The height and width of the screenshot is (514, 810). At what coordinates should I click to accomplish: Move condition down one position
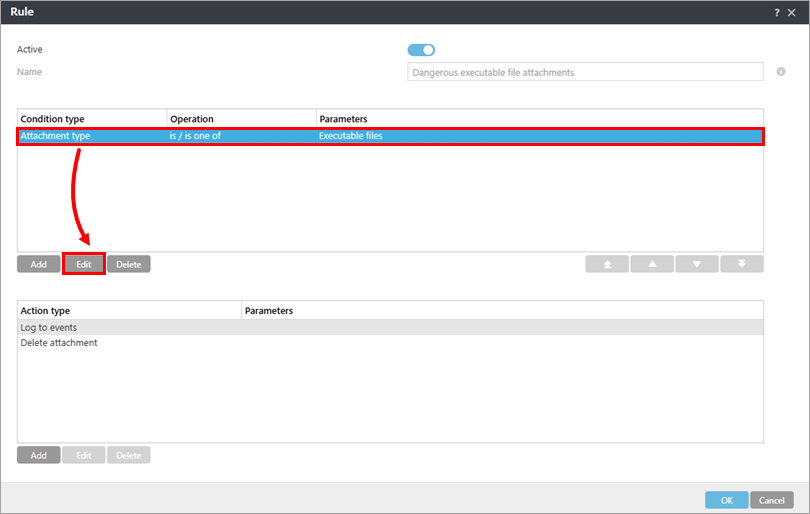click(697, 264)
